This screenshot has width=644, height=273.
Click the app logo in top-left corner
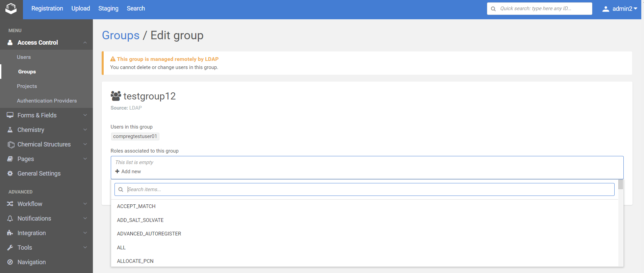pyautogui.click(x=11, y=9)
